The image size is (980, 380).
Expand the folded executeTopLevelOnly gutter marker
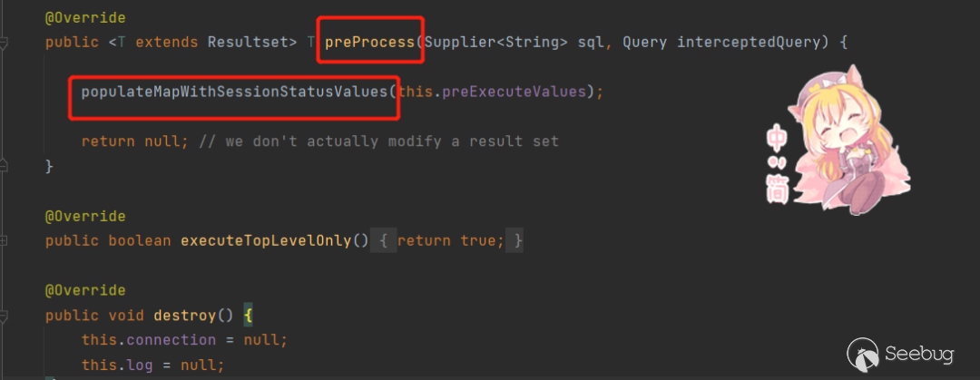point(5,240)
